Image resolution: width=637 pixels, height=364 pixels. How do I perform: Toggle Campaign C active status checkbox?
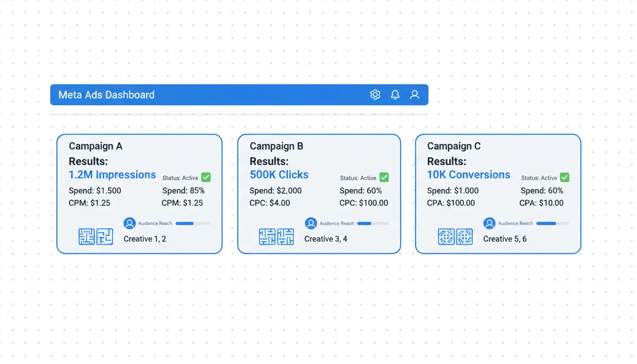[x=564, y=177]
